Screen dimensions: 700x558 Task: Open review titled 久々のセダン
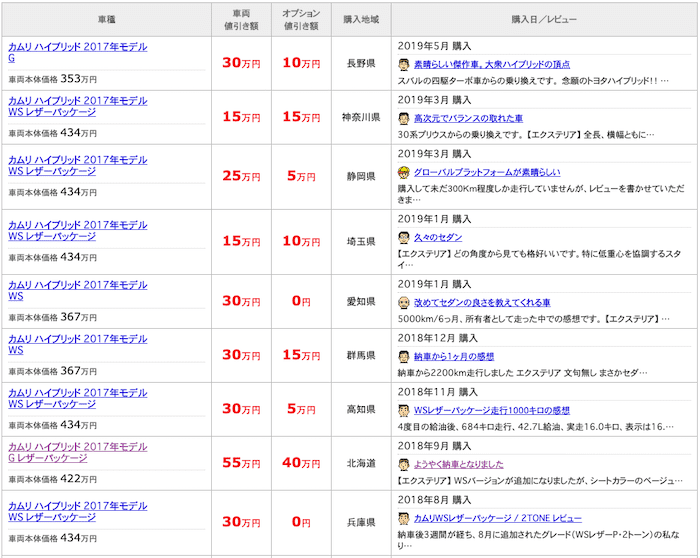coord(438,238)
